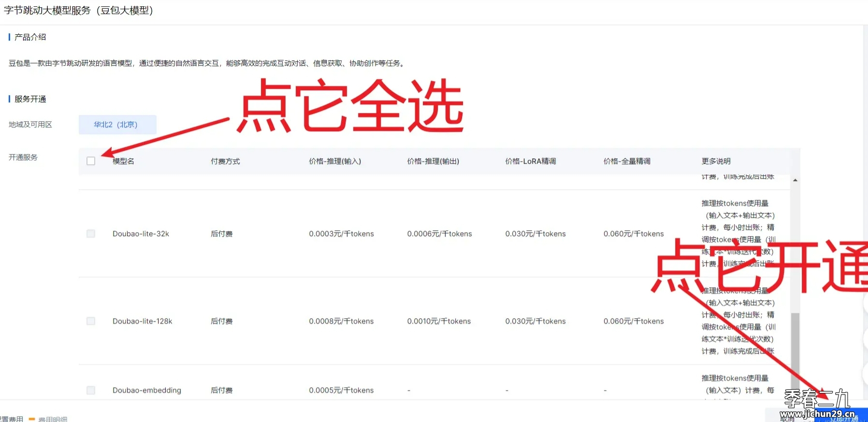Click the 0.0003元/千tokens input price
The width and height of the screenshot is (868, 422).
[341, 234]
